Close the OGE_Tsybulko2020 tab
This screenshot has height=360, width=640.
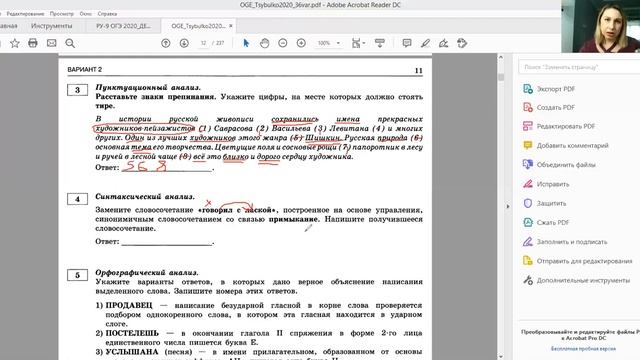tap(231, 26)
